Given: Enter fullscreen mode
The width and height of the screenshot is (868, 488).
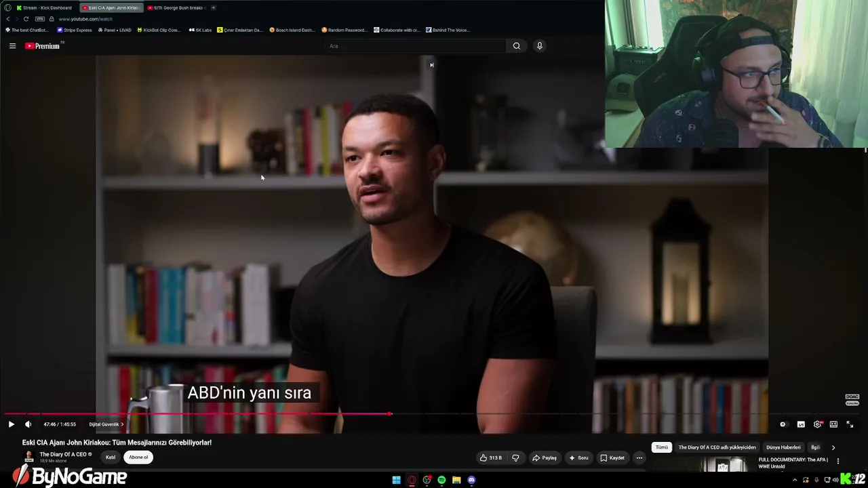Looking at the screenshot, I should 850,424.
